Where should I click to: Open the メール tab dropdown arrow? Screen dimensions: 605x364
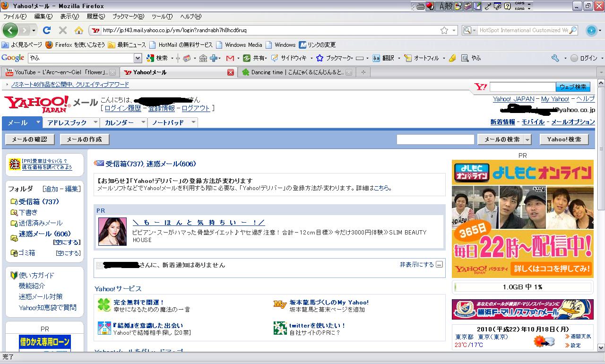(38, 122)
